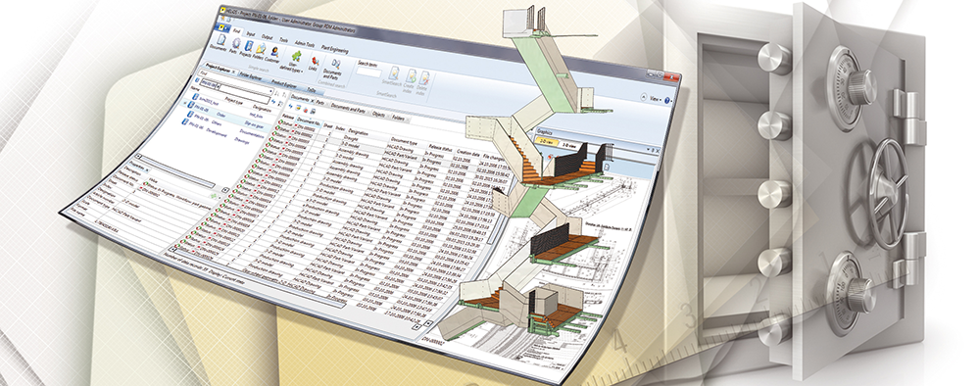This screenshot has height=386, width=980.
Task: Switch to Product Explorer tab
Action: (284, 84)
